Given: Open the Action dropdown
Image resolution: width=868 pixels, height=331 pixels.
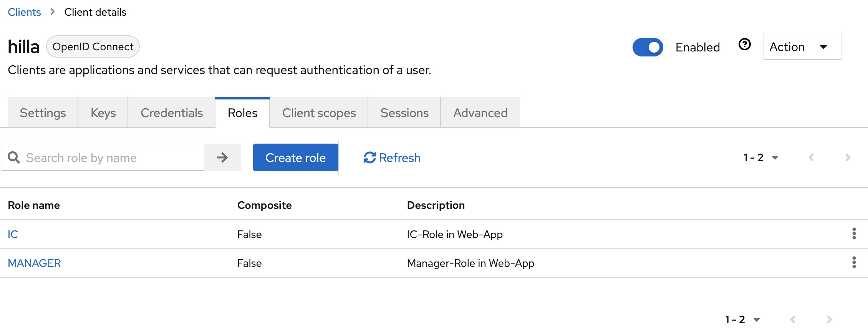Looking at the screenshot, I should coord(802,47).
